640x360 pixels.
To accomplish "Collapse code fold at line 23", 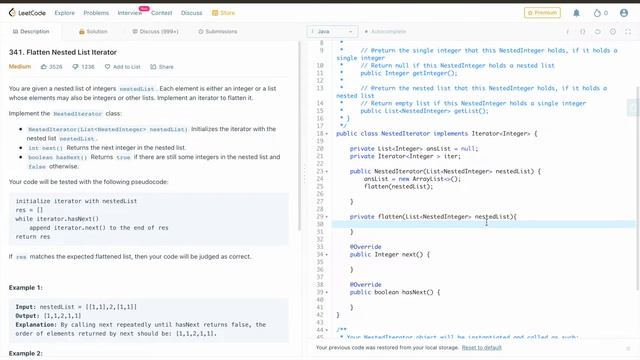I will coord(327,171).
